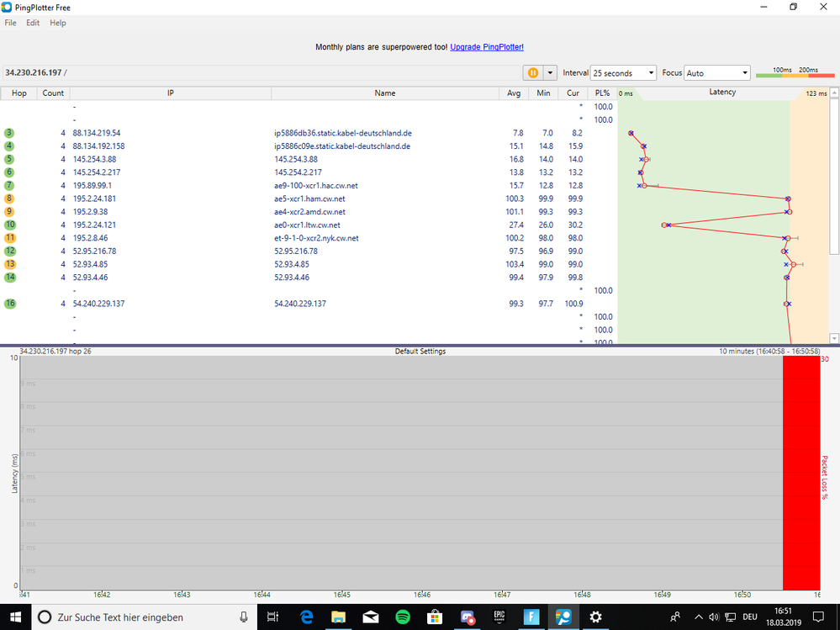Open the Action Center notifications icon
Image resolution: width=840 pixels, height=630 pixels.
coord(818,617)
